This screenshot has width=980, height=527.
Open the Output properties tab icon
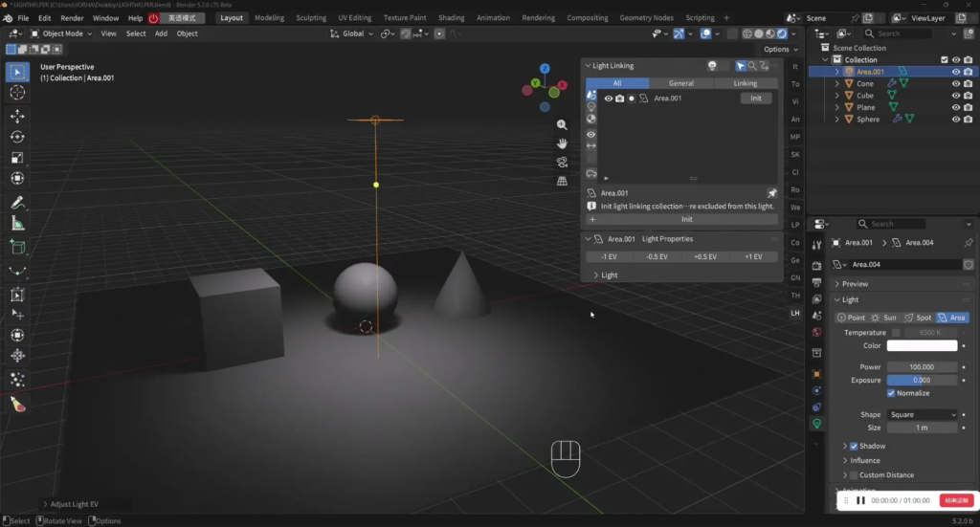tap(817, 282)
